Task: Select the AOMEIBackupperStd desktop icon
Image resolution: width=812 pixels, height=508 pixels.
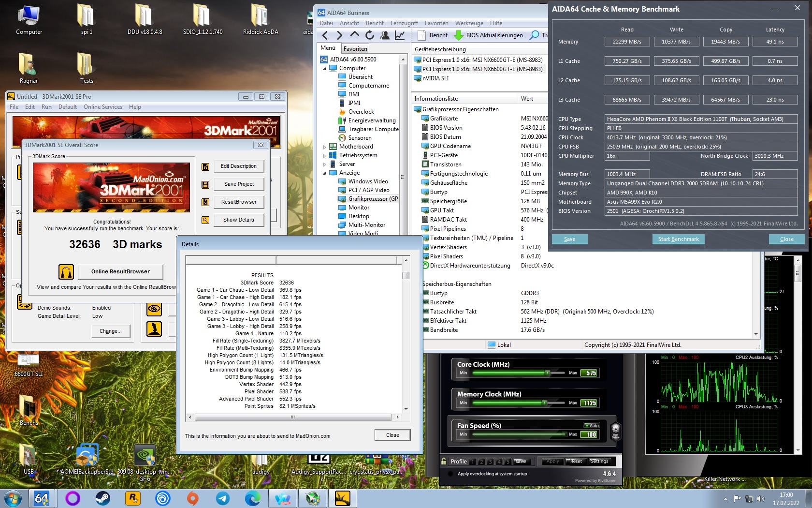Action: click(87, 460)
